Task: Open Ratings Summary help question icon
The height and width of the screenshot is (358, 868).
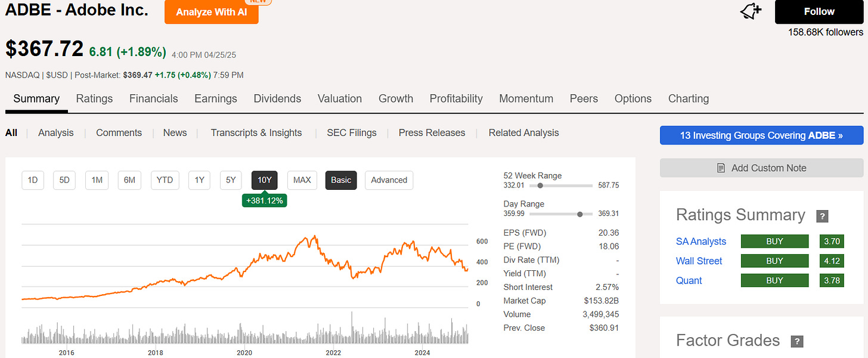Action: pyautogui.click(x=822, y=216)
